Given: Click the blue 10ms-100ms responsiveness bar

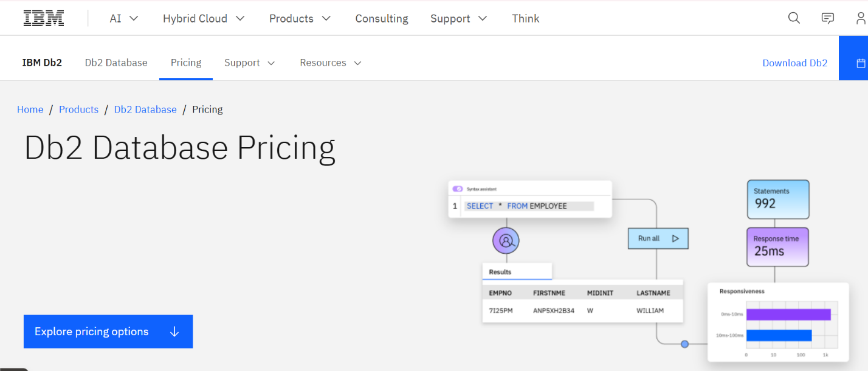Looking at the screenshot, I should (779, 336).
